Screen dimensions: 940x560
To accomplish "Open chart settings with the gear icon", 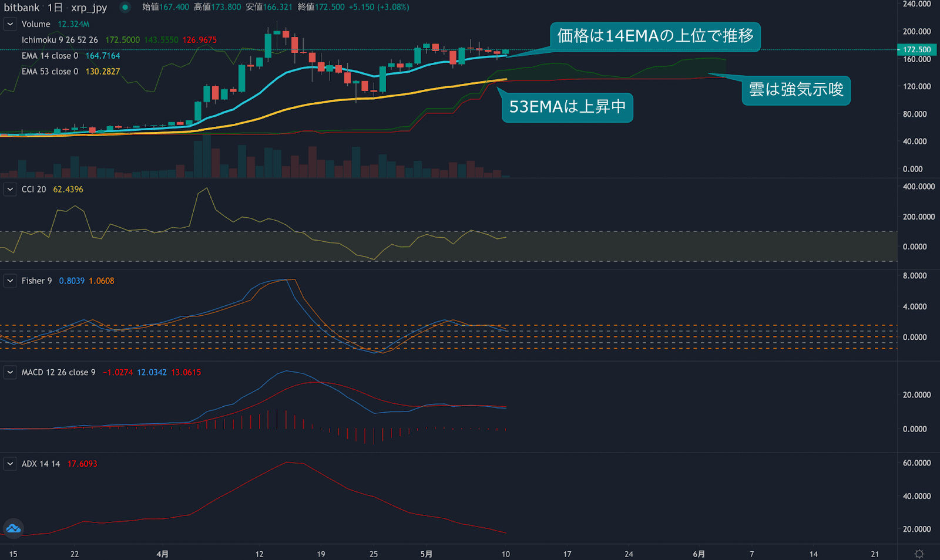I will [x=919, y=552].
